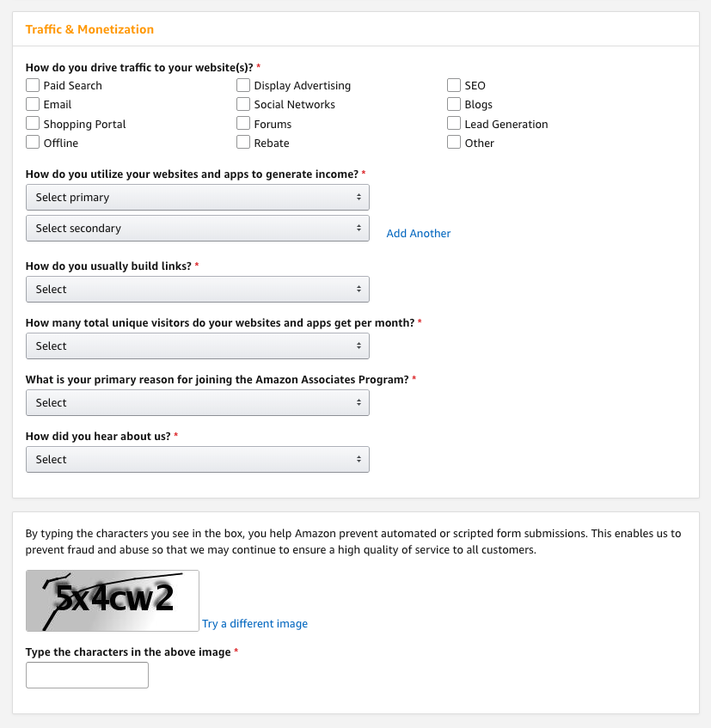Open the Select secondary income dropdown
Viewport: 711px width, 728px height.
(197, 228)
